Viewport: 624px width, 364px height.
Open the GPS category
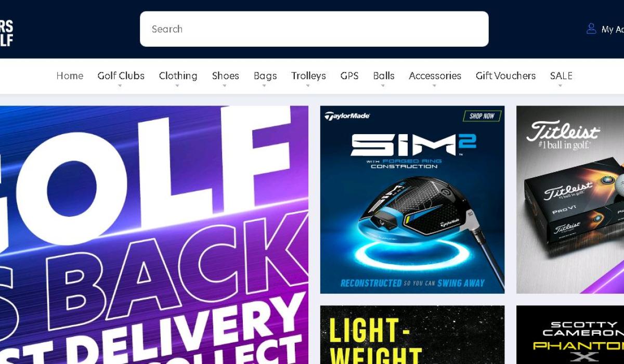(349, 76)
